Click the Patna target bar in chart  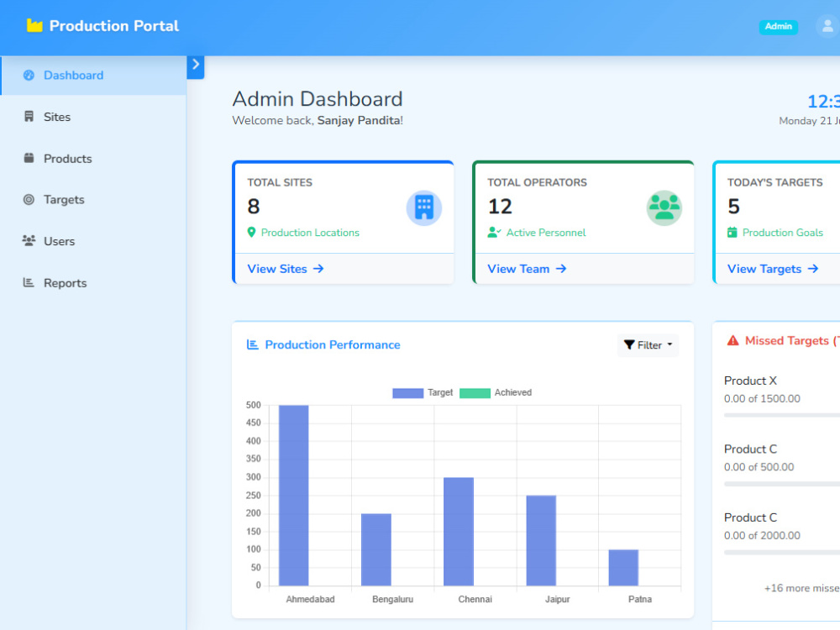click(623, 568)
